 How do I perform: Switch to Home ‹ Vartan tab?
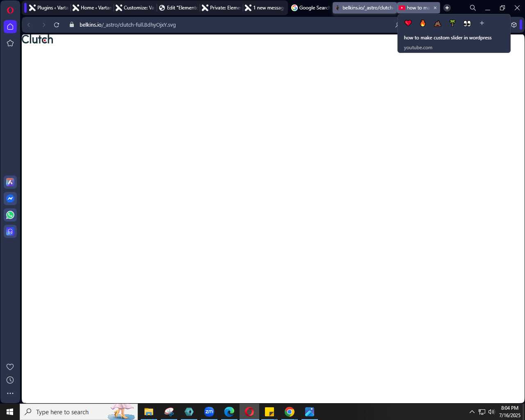(x=92, y=8)
